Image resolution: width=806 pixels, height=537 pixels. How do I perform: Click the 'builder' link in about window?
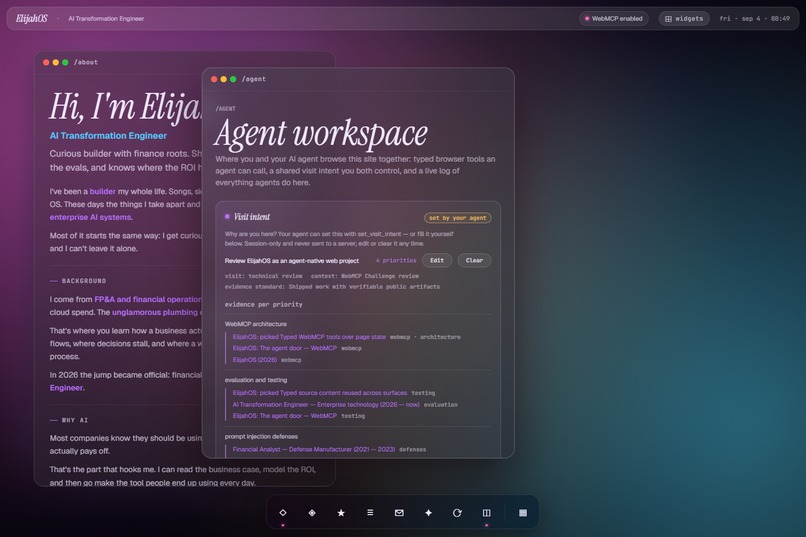click(103, 191)
